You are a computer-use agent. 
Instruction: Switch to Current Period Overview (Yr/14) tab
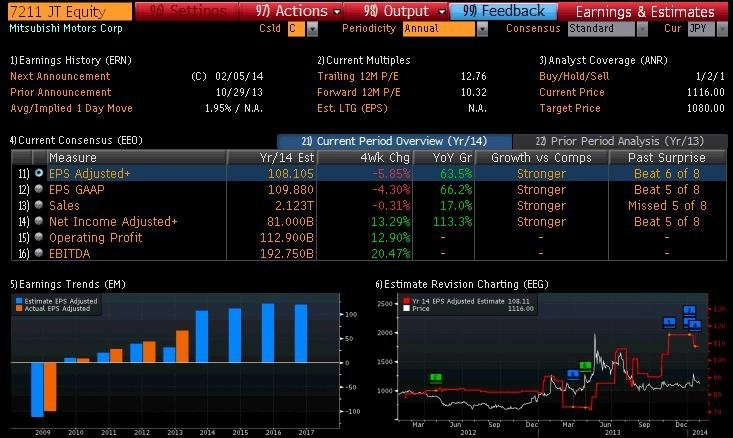coord(394,141)
